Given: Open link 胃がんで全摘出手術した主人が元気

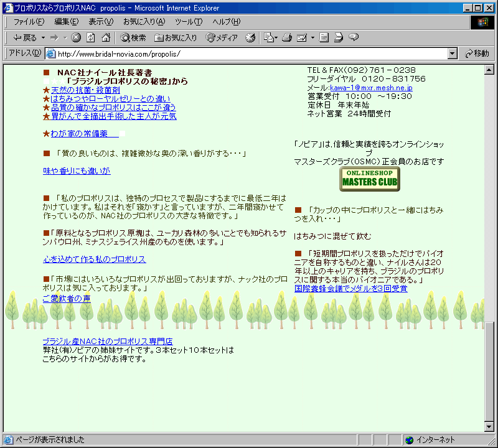Looking at the screenshot, I should click(x=114, y=116).
